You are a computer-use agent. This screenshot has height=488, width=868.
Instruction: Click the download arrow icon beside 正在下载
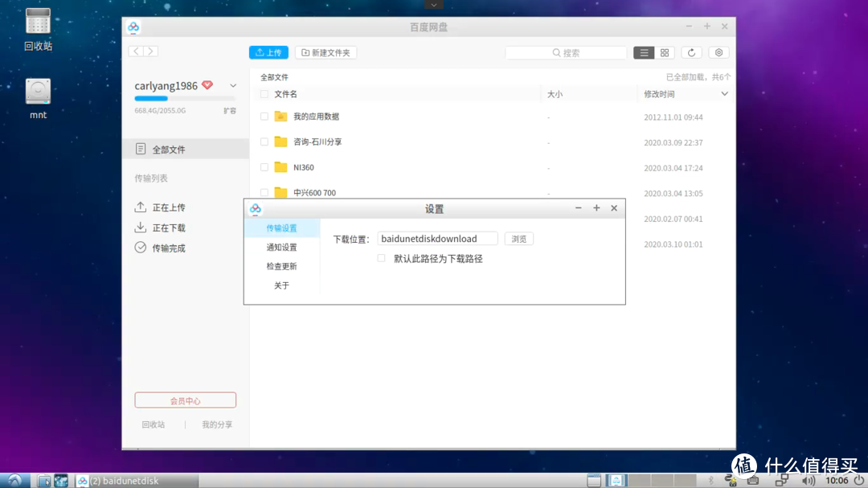(x=141, y=227)
